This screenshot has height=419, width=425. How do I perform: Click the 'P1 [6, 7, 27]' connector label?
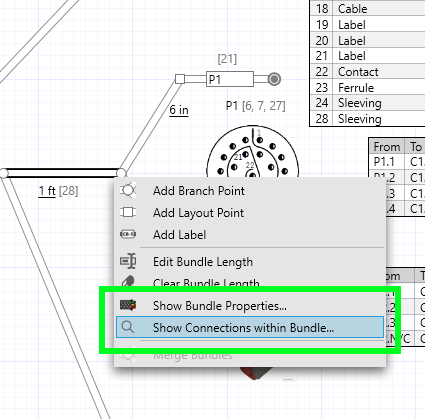(x=255, y=106)
